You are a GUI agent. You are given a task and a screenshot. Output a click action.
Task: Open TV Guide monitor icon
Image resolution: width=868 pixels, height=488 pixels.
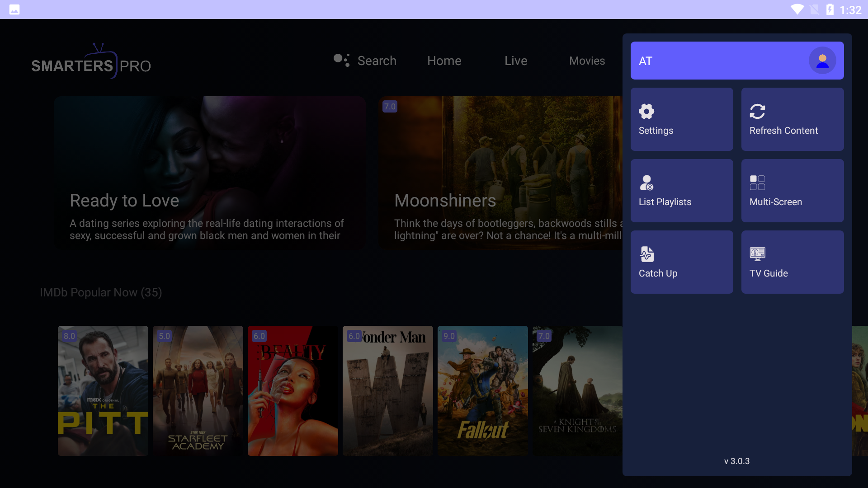[x=757, y=254]
